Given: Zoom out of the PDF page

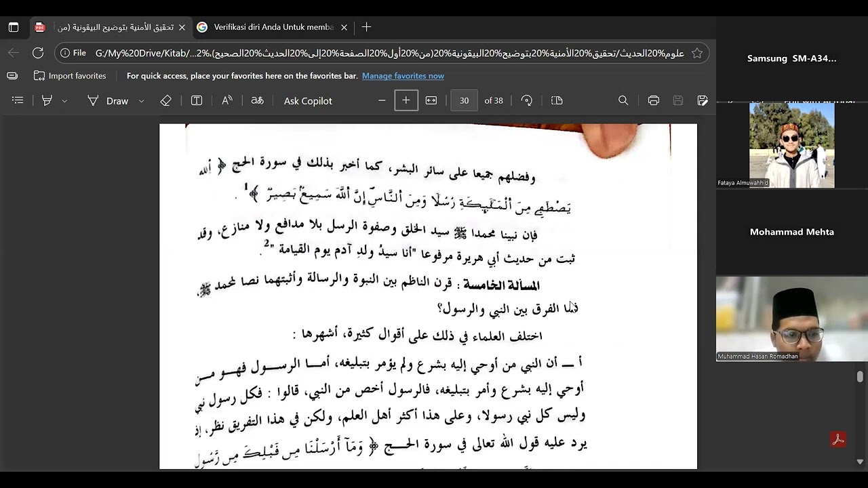Looking at the screenshot, I should (x=382, y=100).
